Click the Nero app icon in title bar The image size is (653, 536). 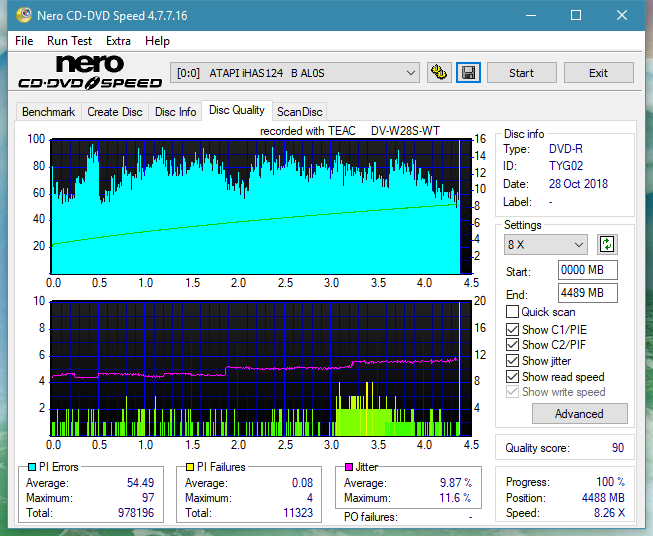(x=24, y=15)
